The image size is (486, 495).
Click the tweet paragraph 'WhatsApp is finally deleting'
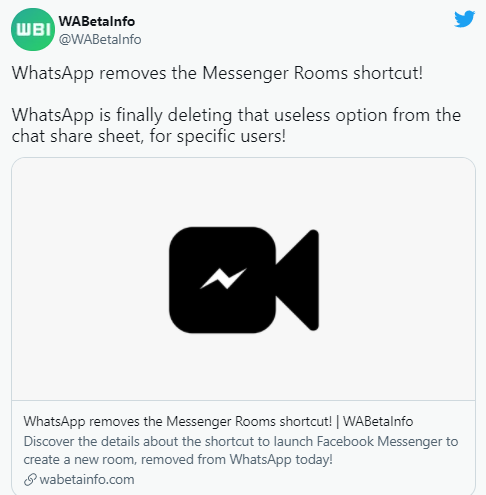236,125
